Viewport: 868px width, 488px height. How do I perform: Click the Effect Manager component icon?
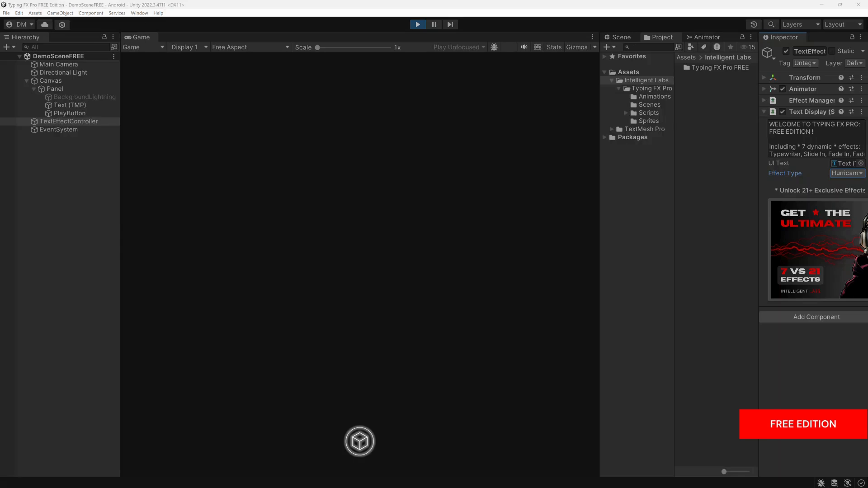[773, 100]
